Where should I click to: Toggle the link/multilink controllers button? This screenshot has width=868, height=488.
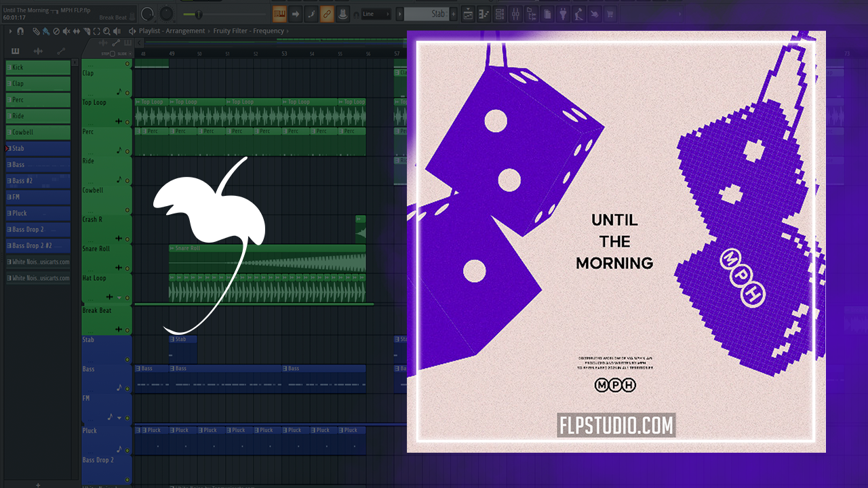327,14
